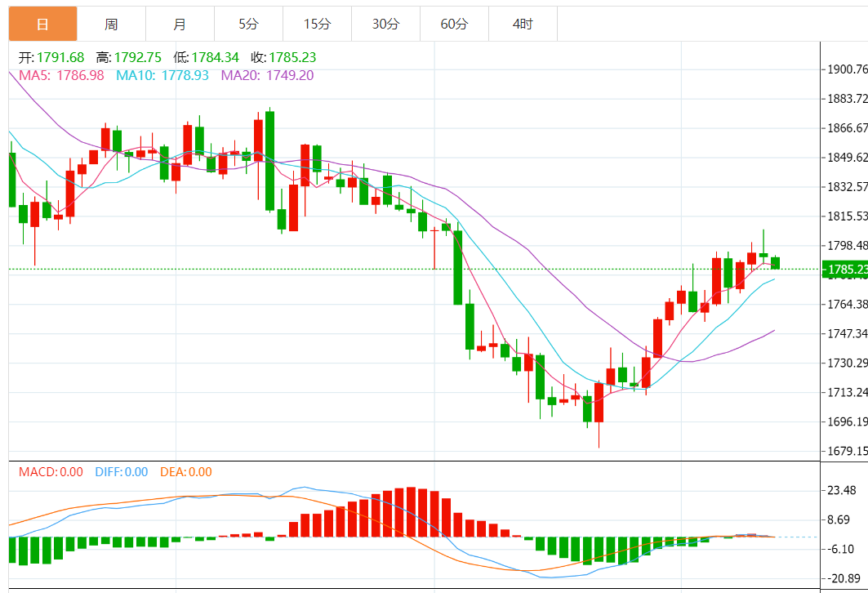Click the MA20: 1749.20 indicator label
This screenshot has height=593, width=868.
click(x=267, y=75)
